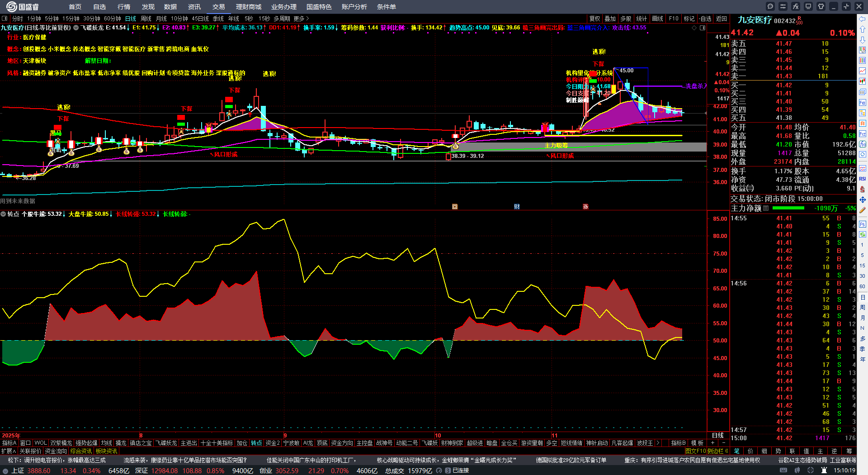868x475 pixels.
Task: Toggle 多股 multi-stock view
Action: (626, 19)
